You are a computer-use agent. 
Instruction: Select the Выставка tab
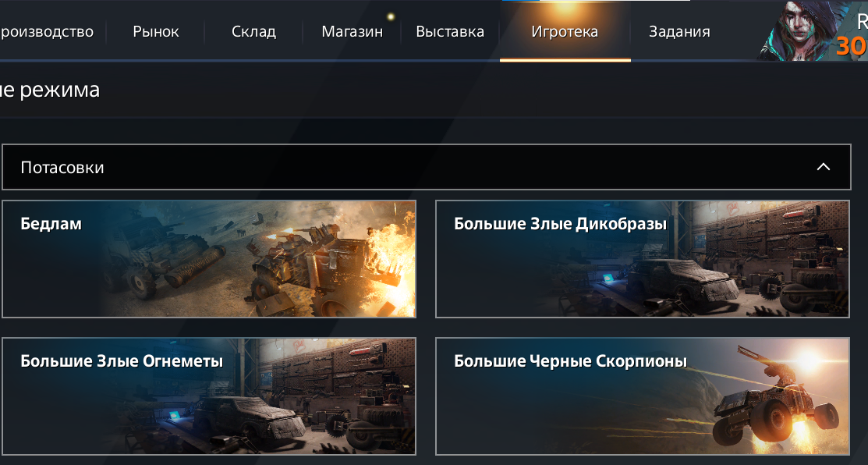pyautogui.click(x=450, y=31)
